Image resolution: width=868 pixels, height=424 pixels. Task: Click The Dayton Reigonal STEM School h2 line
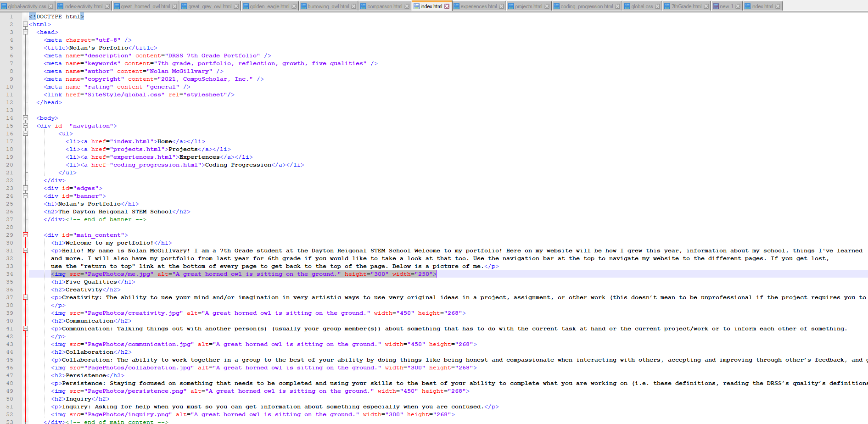click(117, 212)
